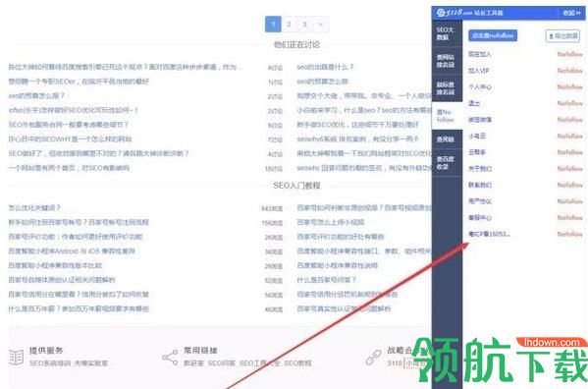Click the share icon beside 常用链接
Viewport: 588px width, 389px height.
170,358
